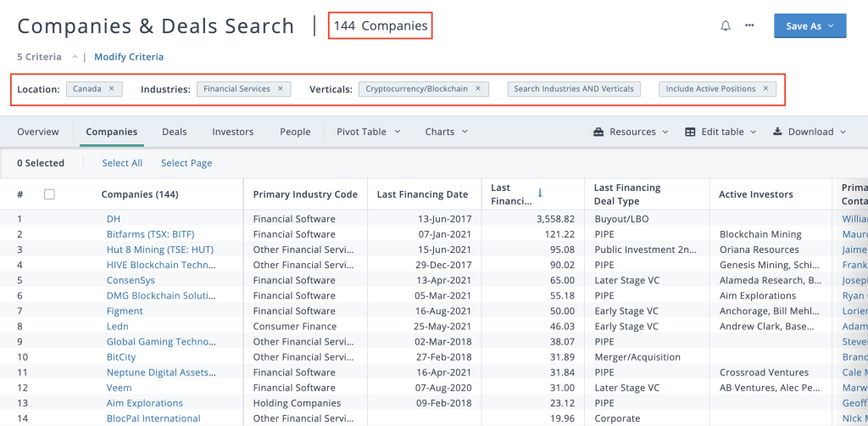Click the Merger/Acquisition deal type cell
Image resolution: width=868 pixels, height=426 pixels.
637,357
